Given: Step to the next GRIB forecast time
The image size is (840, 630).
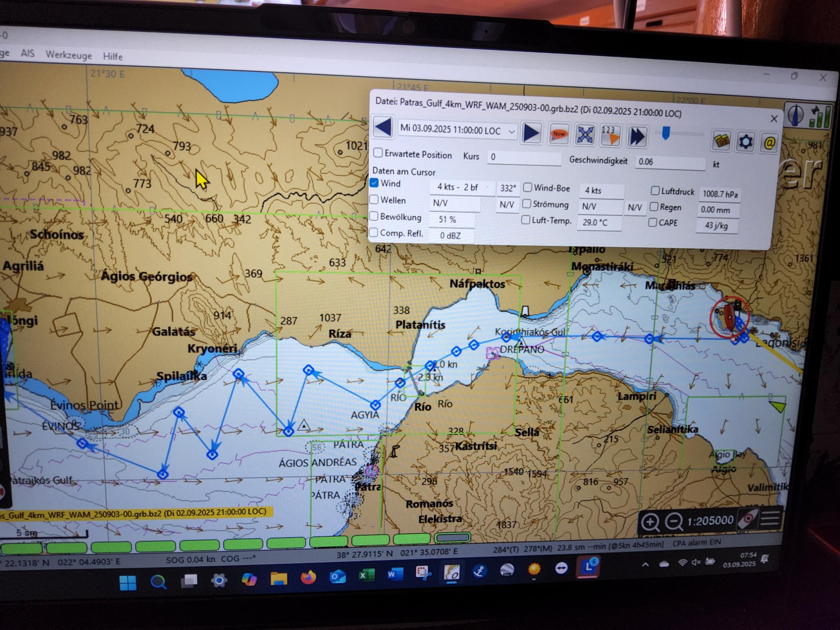Looking at the screenshot, I should click(x=532, y=134).
